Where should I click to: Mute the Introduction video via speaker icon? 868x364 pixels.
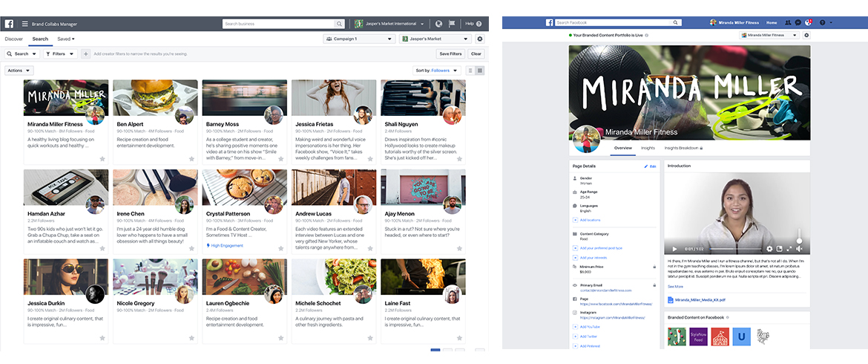[x=799, y=249]
